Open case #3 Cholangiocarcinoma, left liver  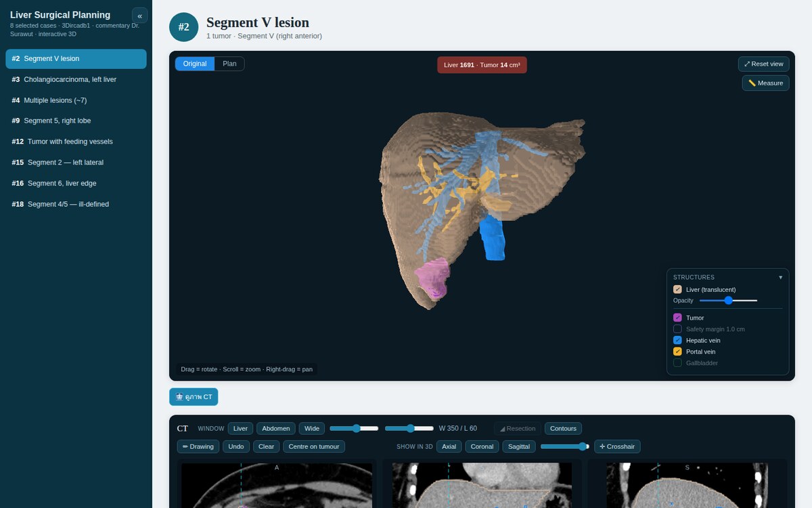click(x=76, y=79)
